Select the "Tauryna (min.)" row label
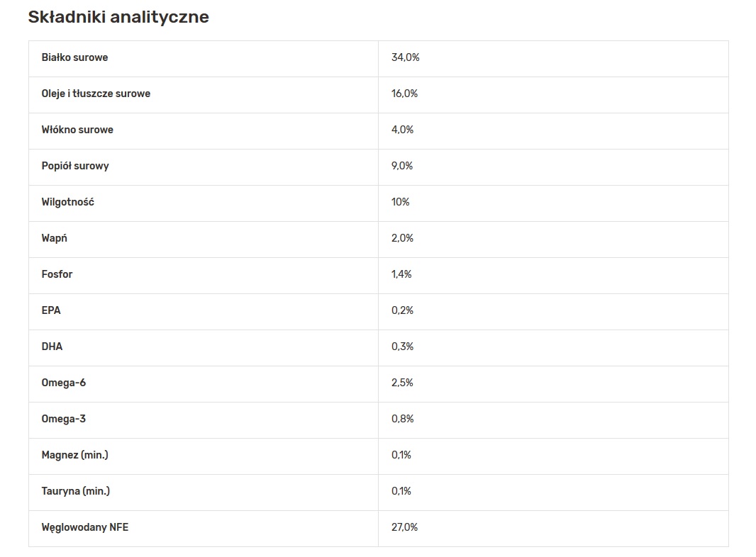This screenshot has width=756, height=557. click(75, 491)
